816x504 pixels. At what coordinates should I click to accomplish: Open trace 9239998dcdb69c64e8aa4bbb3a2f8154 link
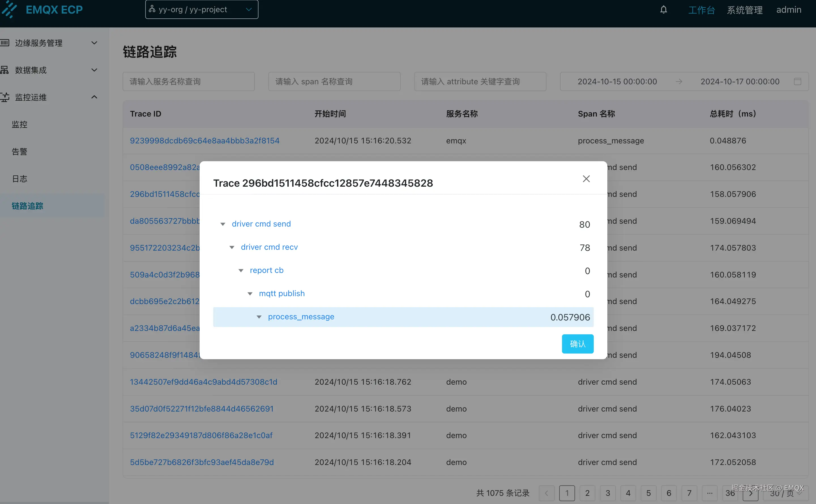pyautogui.click(x=204, y=141)
